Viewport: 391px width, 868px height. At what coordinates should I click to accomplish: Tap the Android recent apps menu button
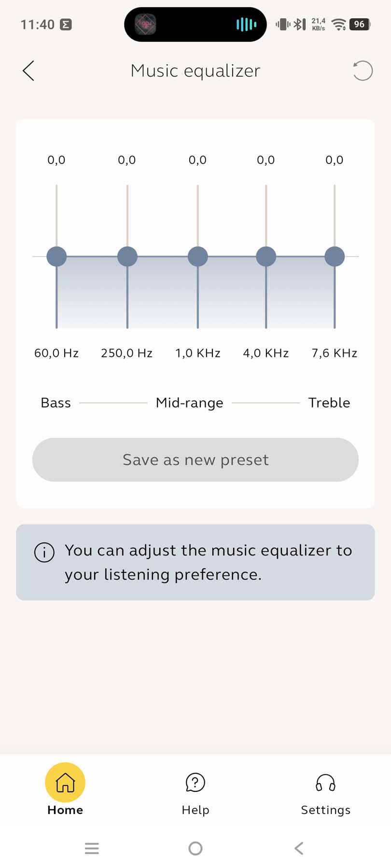(x=92, y=848)
